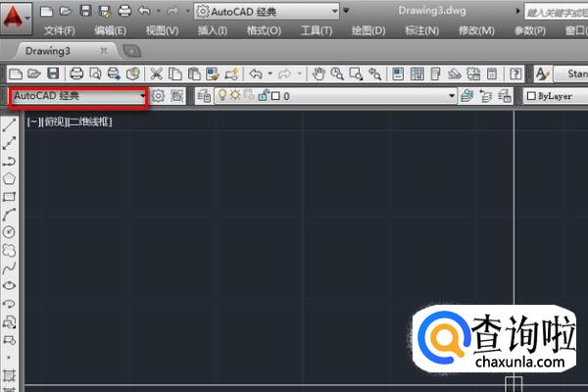Click New on the standard toolbar

pyautogui.click(x=16, y=73)
